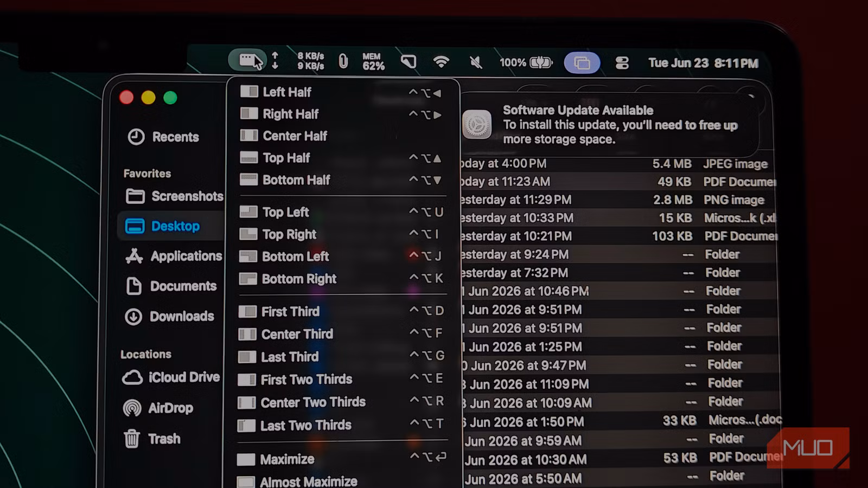The height and width of the screenshot is (488, 868).
Task: Select Center Half option
Action: click(x=343, y=136)
